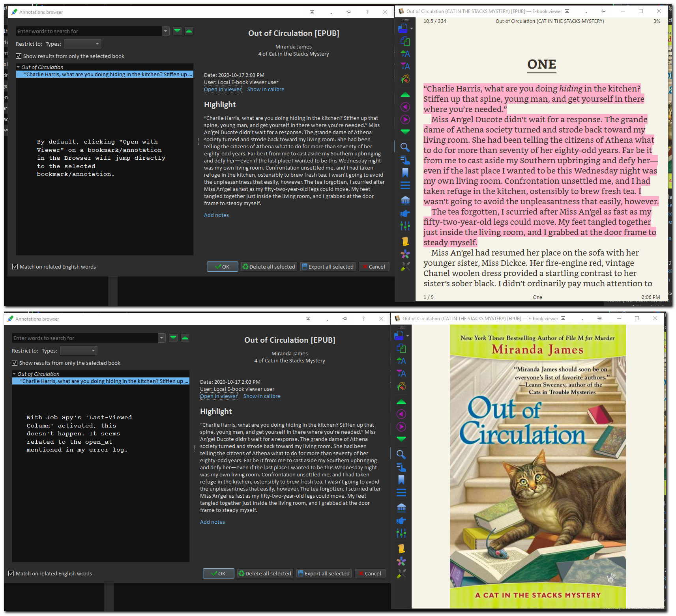Toggle reference mode in the book-cover viewer
Viewport: 676px width, 616px height.
point(401,521)
